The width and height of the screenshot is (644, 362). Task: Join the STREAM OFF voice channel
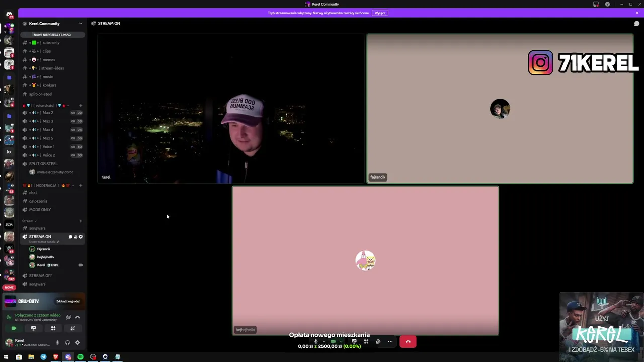[52, 276]
